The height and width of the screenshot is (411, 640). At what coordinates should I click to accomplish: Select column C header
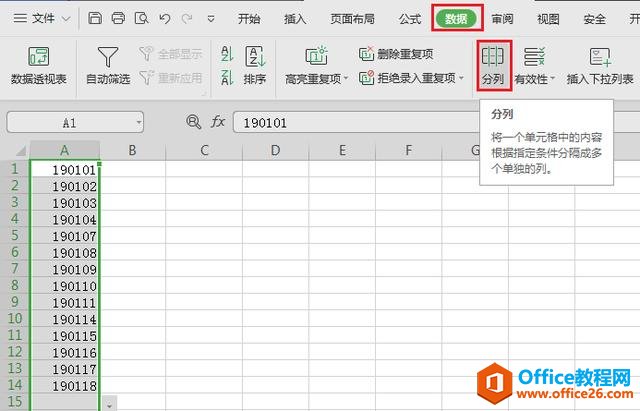pos(204,150)
